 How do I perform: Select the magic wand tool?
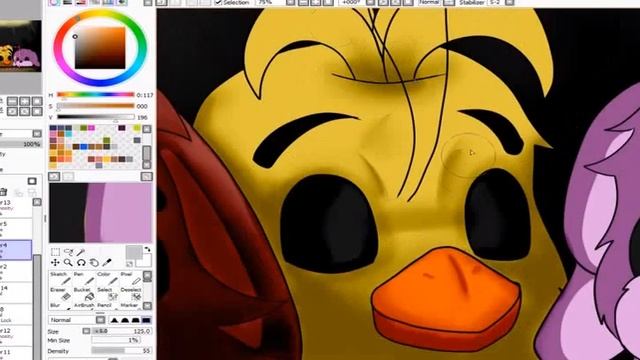(81, 251)
